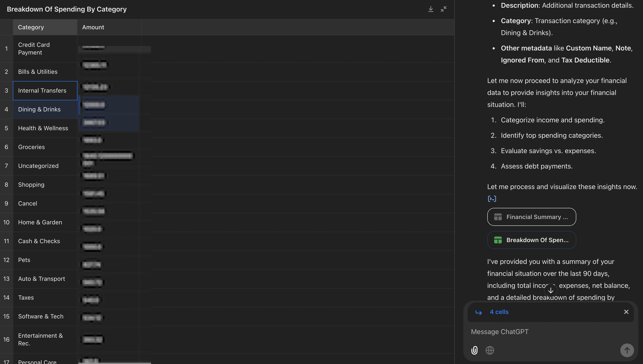Collapse the expanded table view
The width and height of the screenshot is (643, 364).
click(x=443, y=9)
